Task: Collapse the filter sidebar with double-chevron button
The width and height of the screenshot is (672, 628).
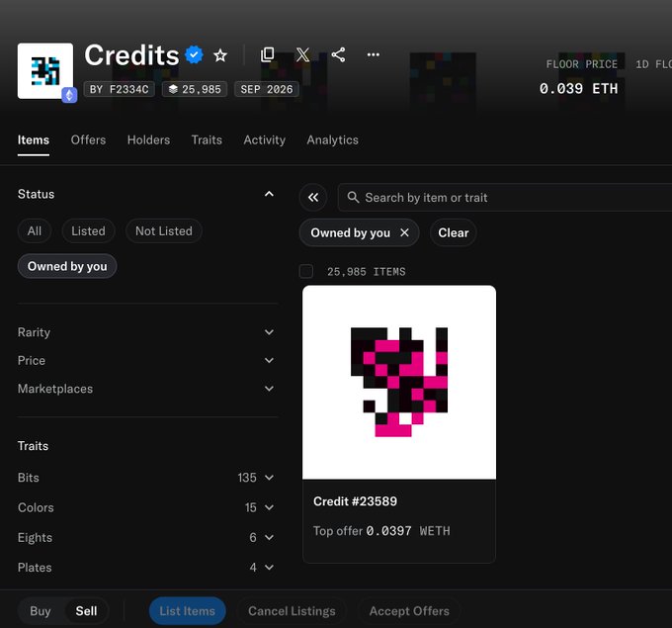Action: 313,198
